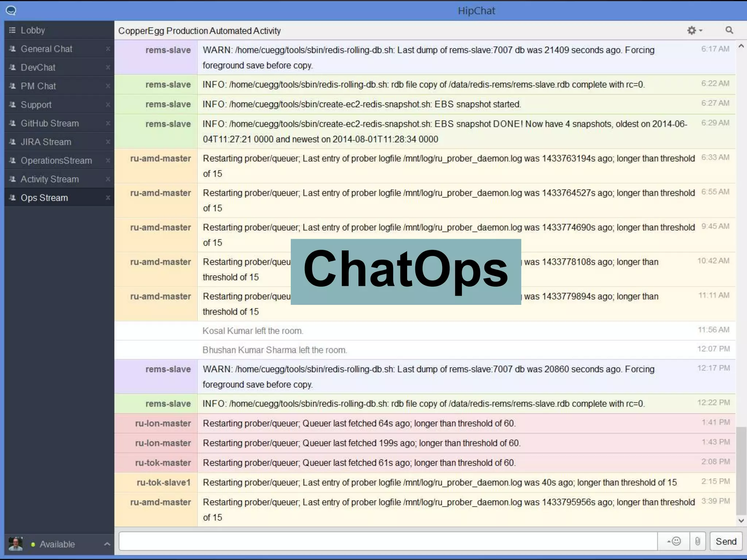This screenshot has width=747, height=560.
Task: Click 'Bhushan Kumar Sharma left the room.'
Action: point(275,350)
